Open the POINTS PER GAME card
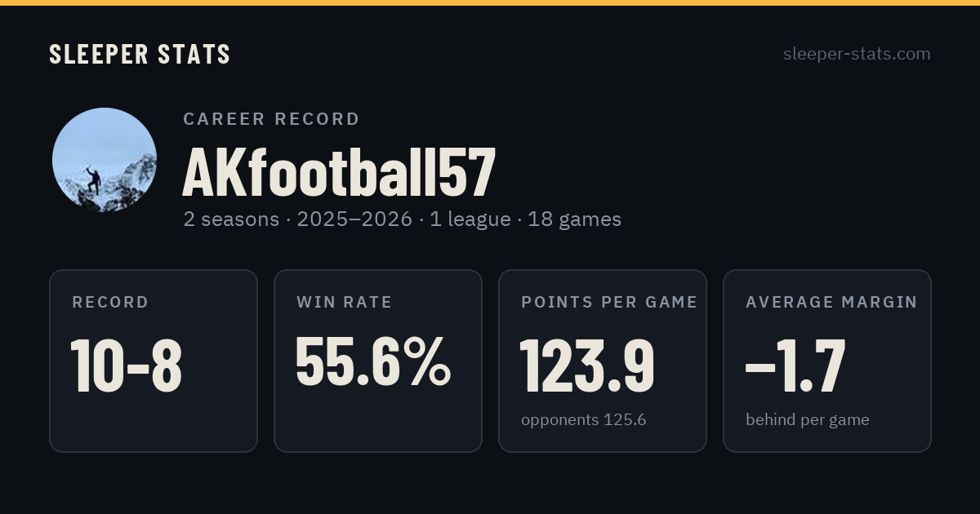The image size is (980, 514). pos(603,361)
